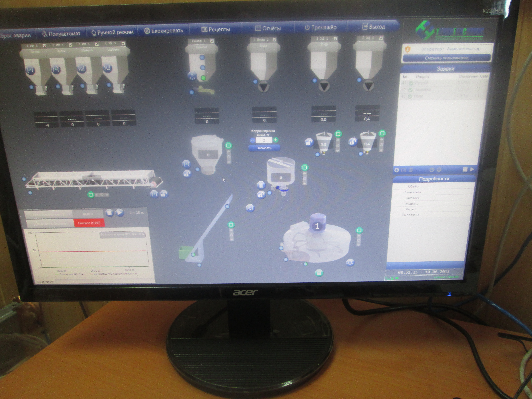
Task: Select Ручной режим in top bar
Action: 112,32
